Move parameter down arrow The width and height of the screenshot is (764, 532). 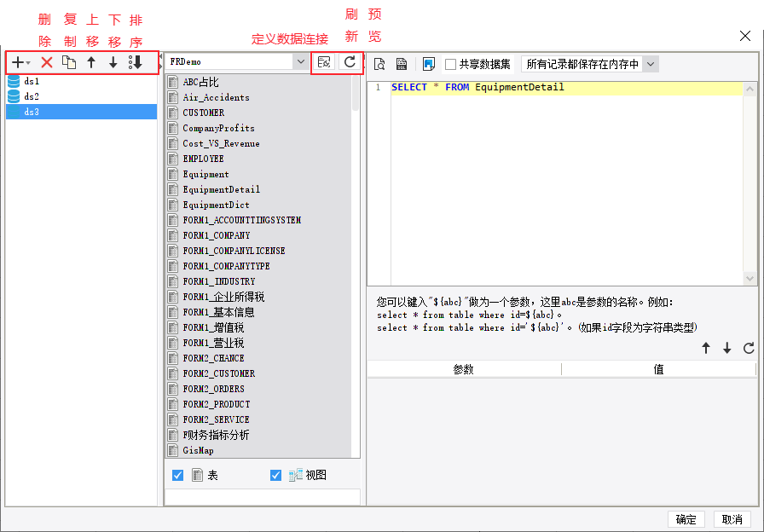[727, 348]
